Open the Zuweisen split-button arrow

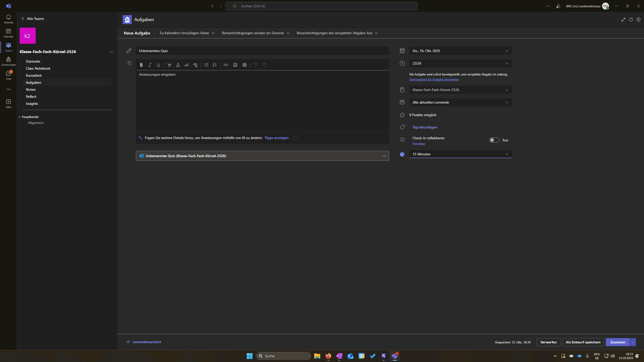click(x=633, y=342)
